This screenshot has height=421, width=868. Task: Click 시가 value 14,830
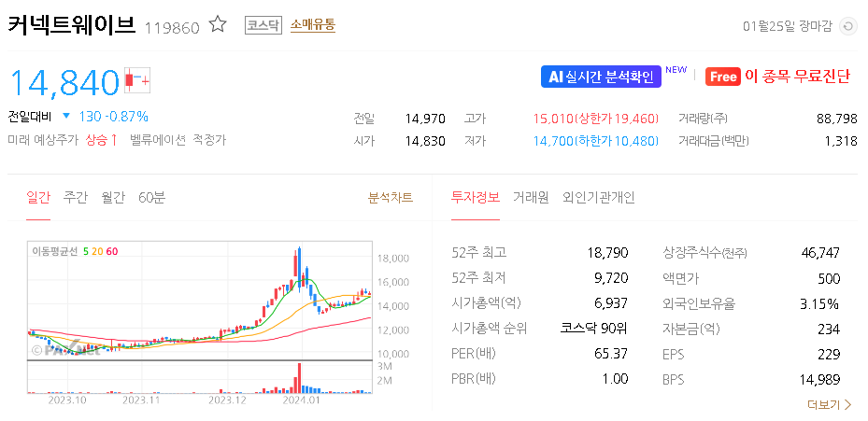(x=425, y=141)
